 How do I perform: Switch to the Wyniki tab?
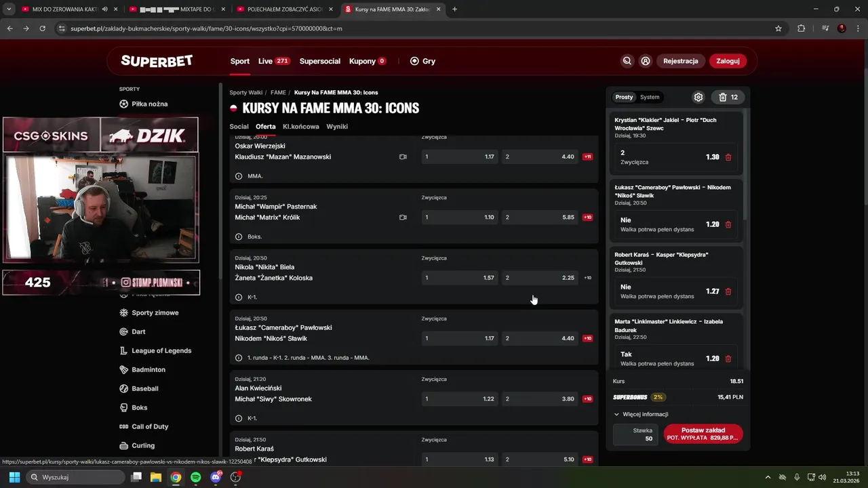tap(337, 127)
